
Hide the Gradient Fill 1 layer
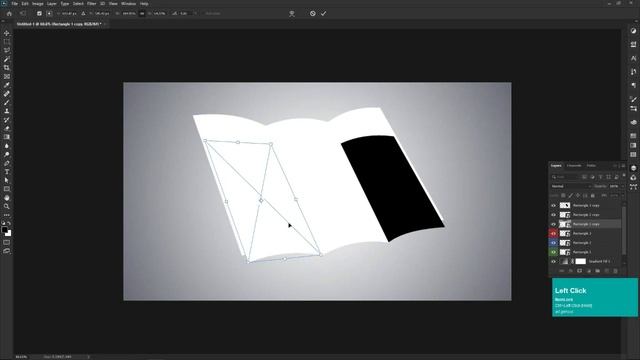pyautogui.click(x=553, y=262)
